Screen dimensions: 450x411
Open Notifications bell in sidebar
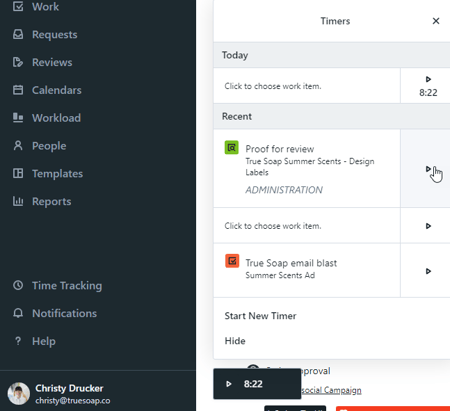point(18,313)
